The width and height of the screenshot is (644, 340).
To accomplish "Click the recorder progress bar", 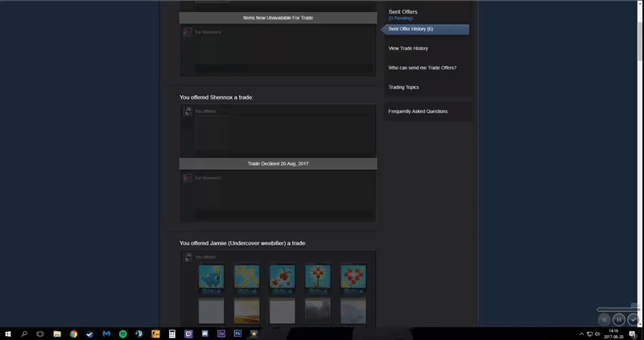I will tap(618, 309).
